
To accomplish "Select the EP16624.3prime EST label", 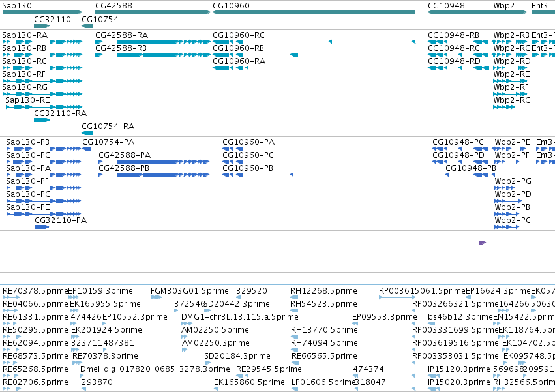I will click(x=498, y=291).
